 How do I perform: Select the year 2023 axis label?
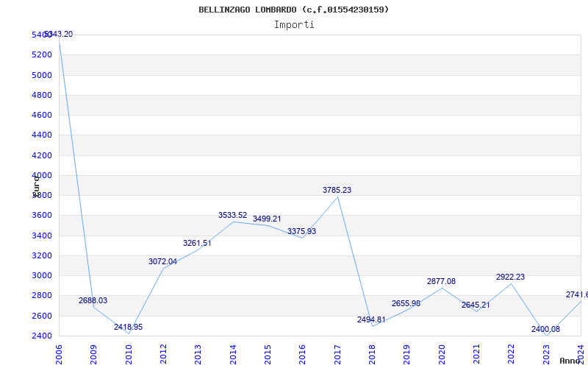coord(546,355)
